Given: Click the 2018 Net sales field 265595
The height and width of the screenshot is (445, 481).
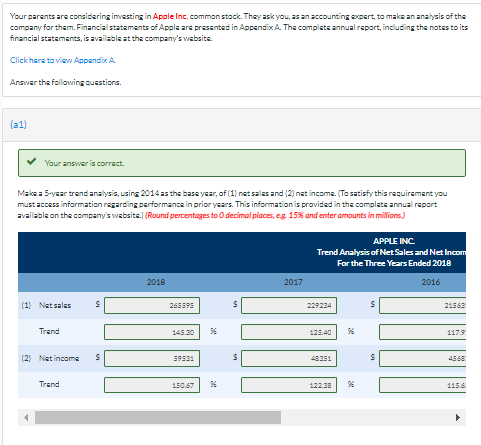Looking at the screenshot, I should coord(152,305).
